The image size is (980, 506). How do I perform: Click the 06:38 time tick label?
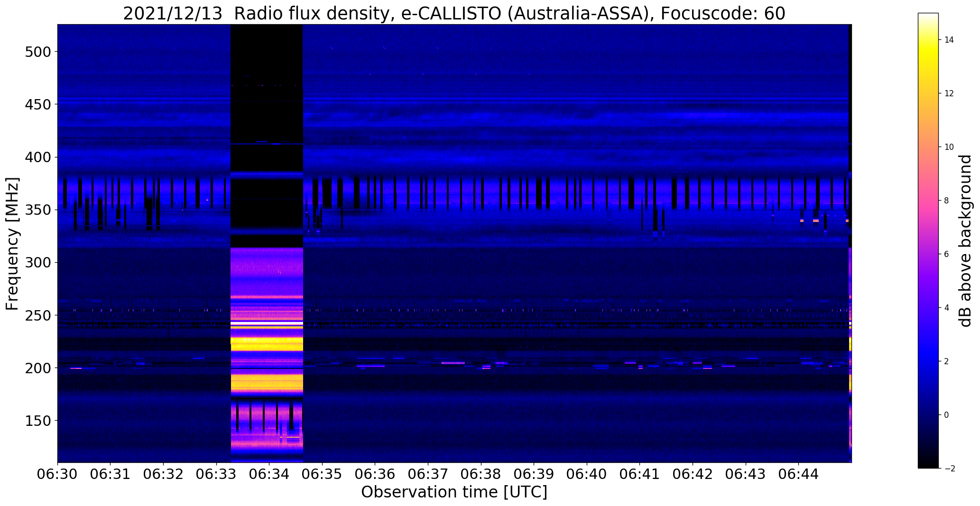(x=481, y=474)
